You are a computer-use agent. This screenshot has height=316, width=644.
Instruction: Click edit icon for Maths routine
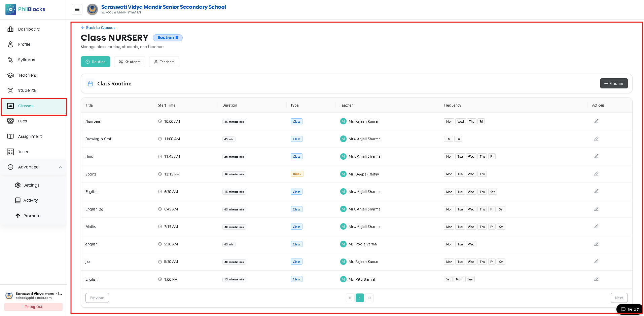coord(596,227)
